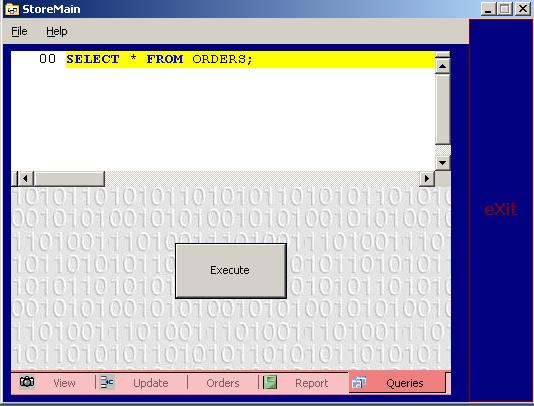Click the Queries tab windows icon
534x406 pixels.
pos(359,382)
